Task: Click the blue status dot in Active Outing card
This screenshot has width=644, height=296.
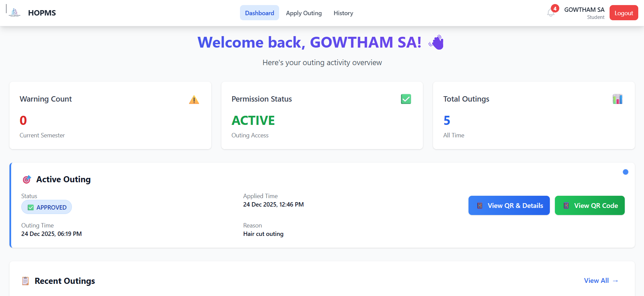Action: point(625,172)
